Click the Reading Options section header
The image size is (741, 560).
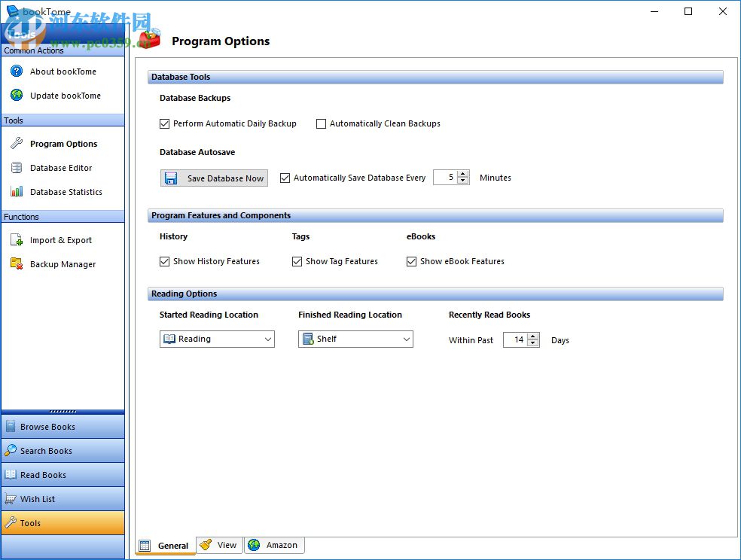pyautogui.click(x=435, y=294)
